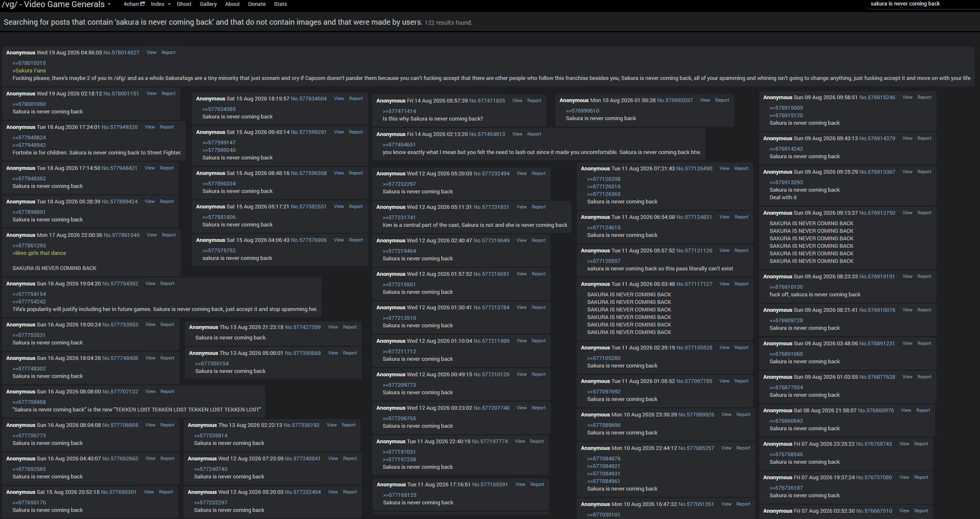Open the 4chan external link

[x=134, y=4]
